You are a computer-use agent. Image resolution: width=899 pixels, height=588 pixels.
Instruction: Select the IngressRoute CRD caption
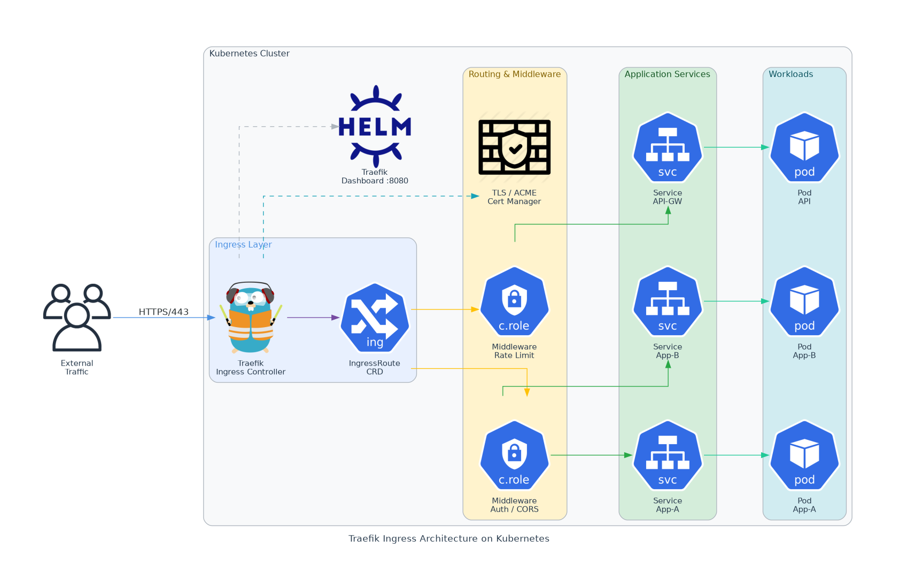pyautogui.click(x=375, y=367)
